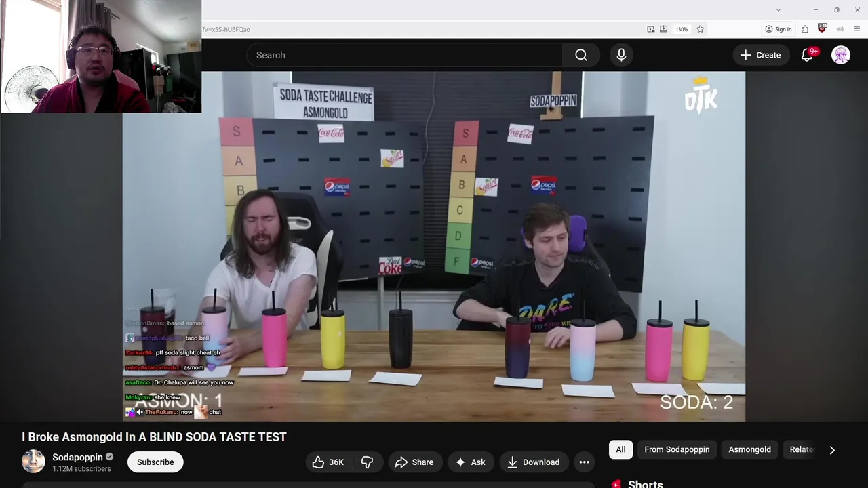Select the All filter chip

point(620,449)
